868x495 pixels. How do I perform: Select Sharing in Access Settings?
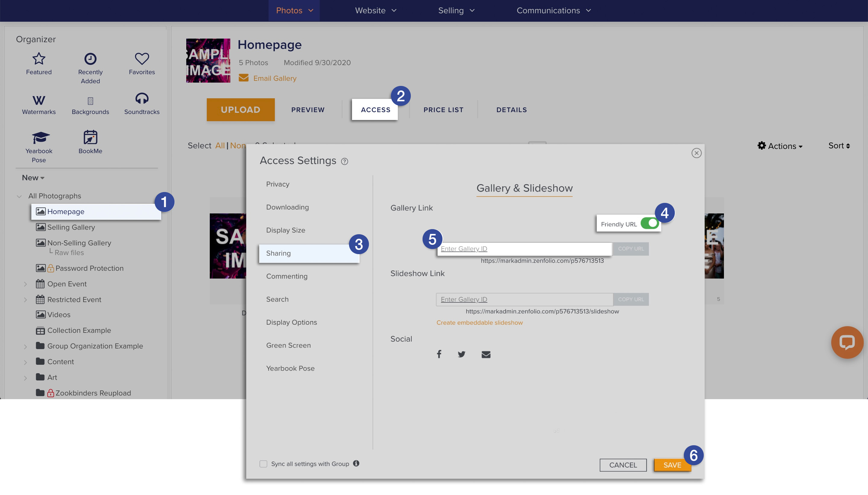pos(309,253)
